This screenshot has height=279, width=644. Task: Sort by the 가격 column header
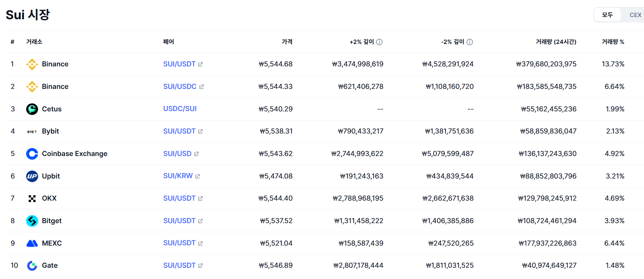pos(287,42)
